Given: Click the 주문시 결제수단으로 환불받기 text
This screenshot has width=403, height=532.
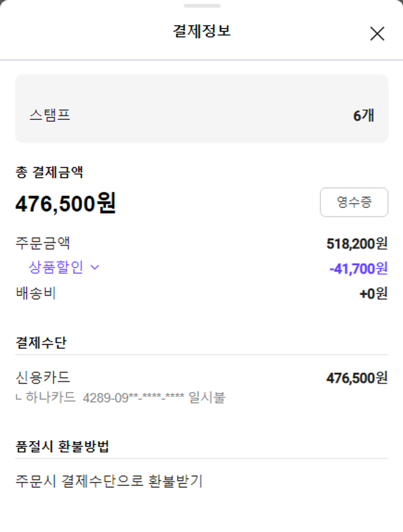Looking at the screenshot, I should pos(109,481).
